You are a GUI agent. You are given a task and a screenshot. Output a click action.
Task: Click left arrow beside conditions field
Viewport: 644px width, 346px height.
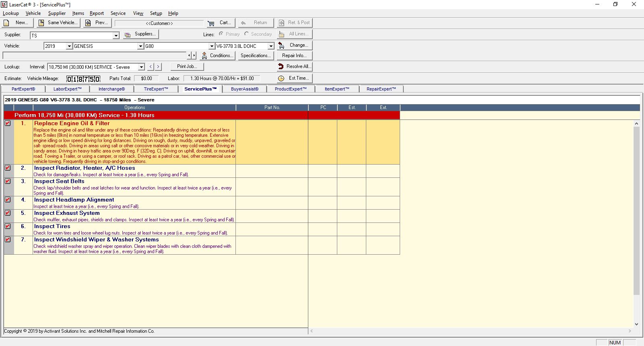tap(190, 56)
